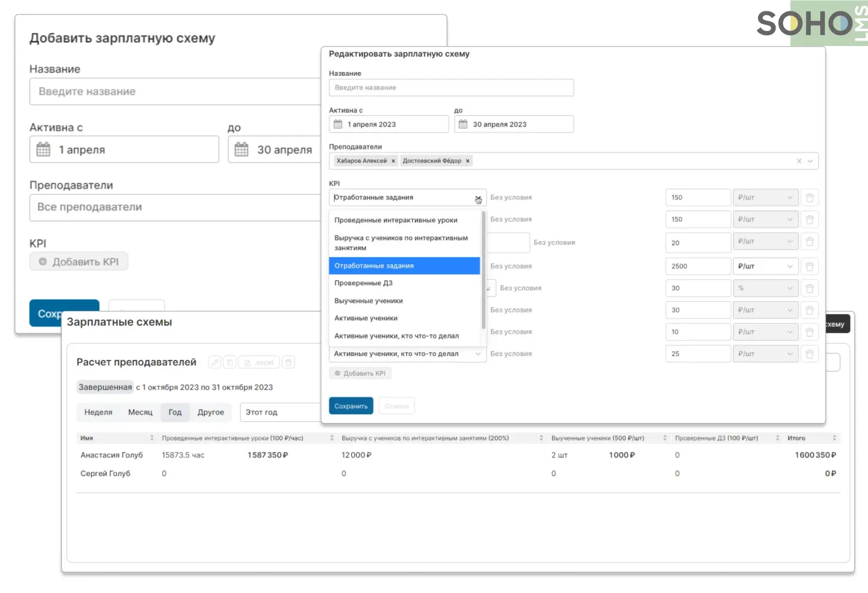868x593 pixels.
Task: Click the 15873.5 час cell
Action: (183, 455)
